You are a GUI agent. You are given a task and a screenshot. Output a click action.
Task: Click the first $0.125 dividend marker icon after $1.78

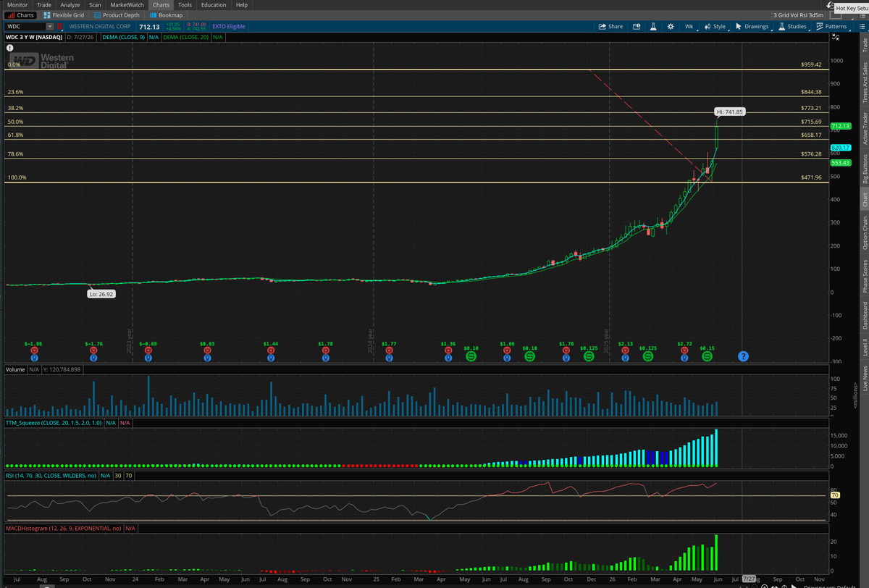[588, 356]
